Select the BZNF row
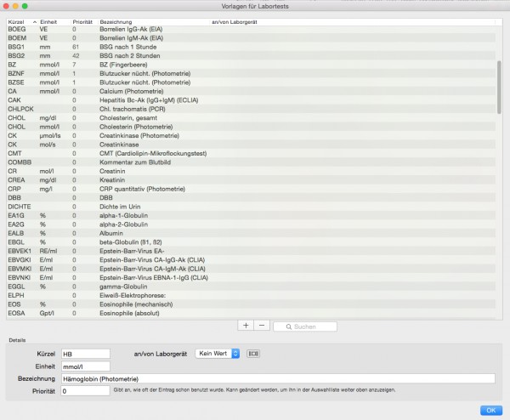This screenshot has width=510, height=420. [x=251, y=73]
